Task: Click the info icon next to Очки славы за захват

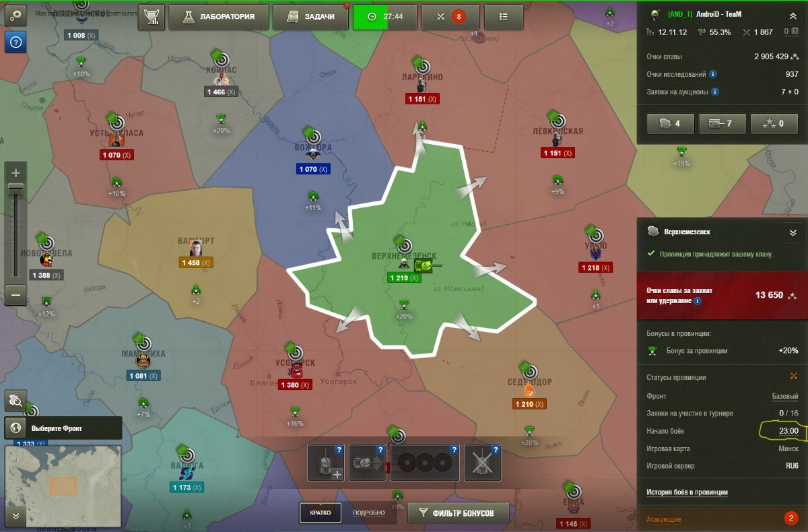Action: click(697, 301)
